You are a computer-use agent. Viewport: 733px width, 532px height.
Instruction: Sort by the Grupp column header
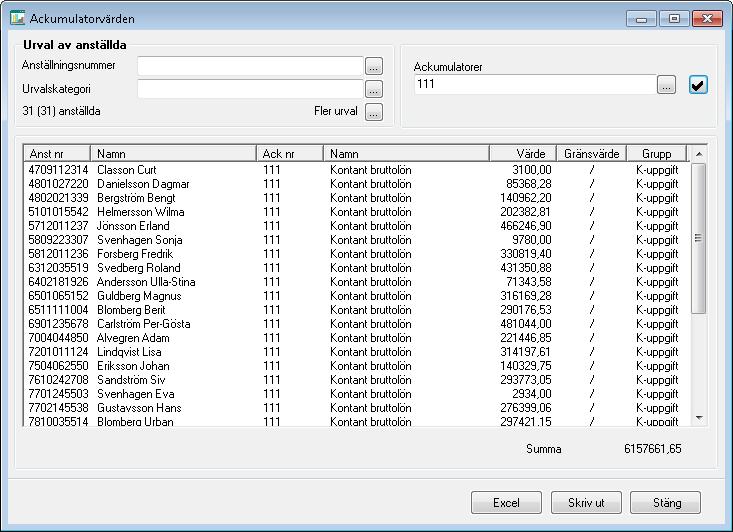(656, 153)
